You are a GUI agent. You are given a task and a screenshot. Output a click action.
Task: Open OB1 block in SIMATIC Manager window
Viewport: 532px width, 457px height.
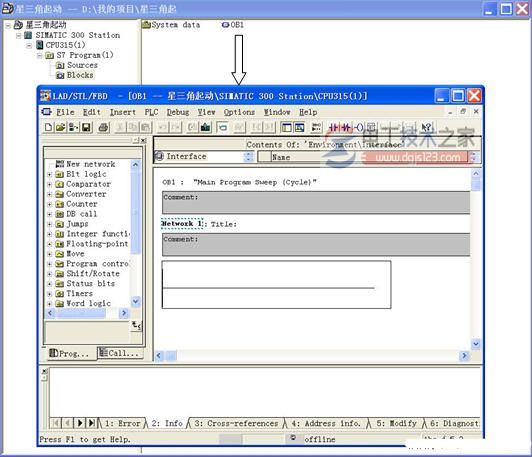[233, 25]
